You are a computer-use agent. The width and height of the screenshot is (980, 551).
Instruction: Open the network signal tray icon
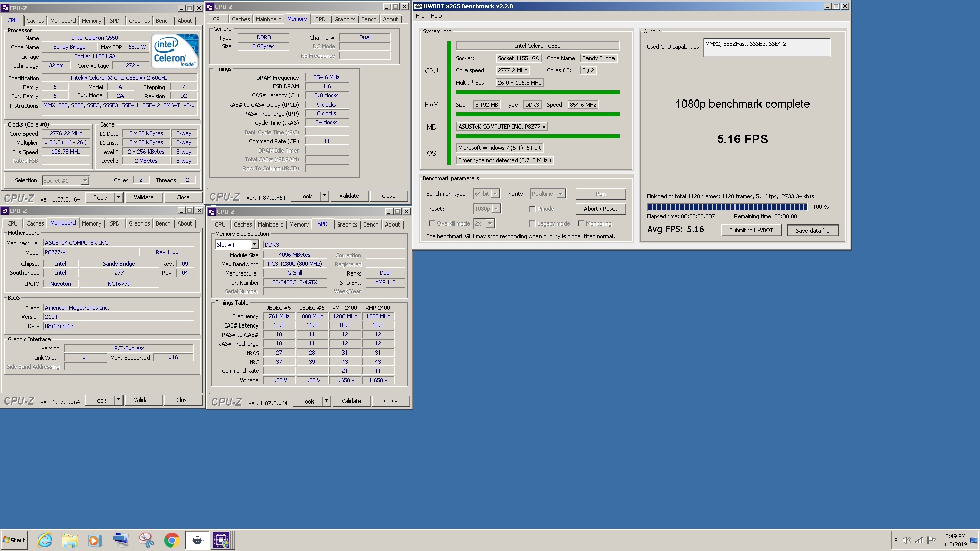(919, 540)
